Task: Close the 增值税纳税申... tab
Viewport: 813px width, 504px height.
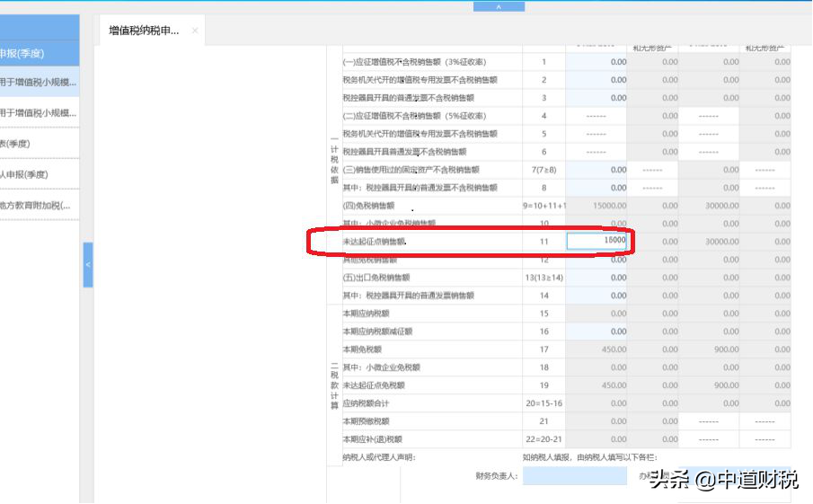Action: tap(195, 31)
